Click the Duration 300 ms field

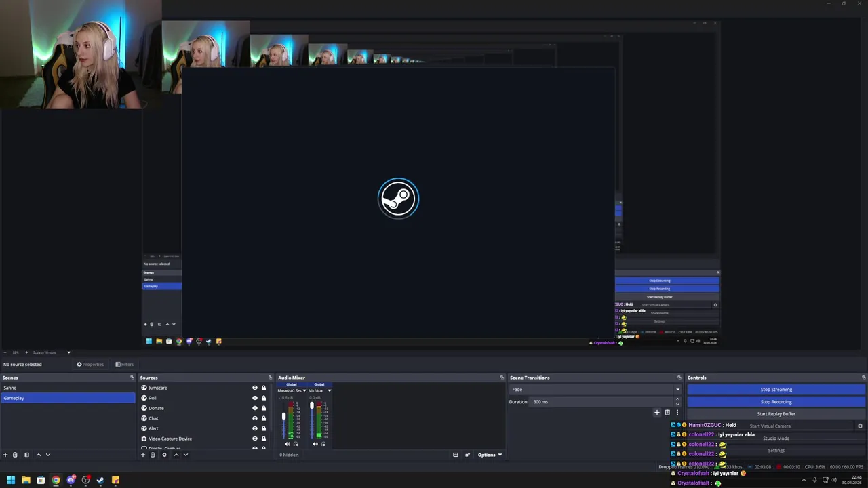(602, 402)
